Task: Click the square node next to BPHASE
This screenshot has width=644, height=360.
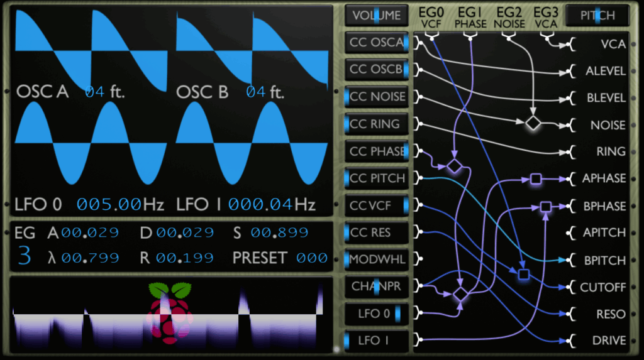Action: [x=545, y=206]
